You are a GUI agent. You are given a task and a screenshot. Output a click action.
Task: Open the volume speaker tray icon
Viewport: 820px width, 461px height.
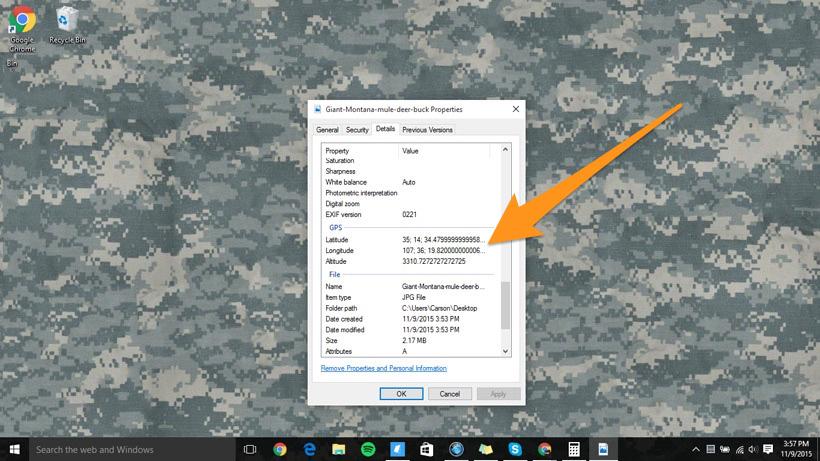point(753,450)
